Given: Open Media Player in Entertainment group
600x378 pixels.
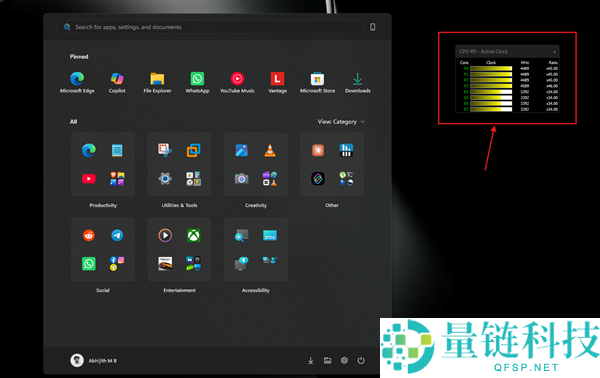Looking at the screenshot, I should pyautogui.click(x=165, y=235).
